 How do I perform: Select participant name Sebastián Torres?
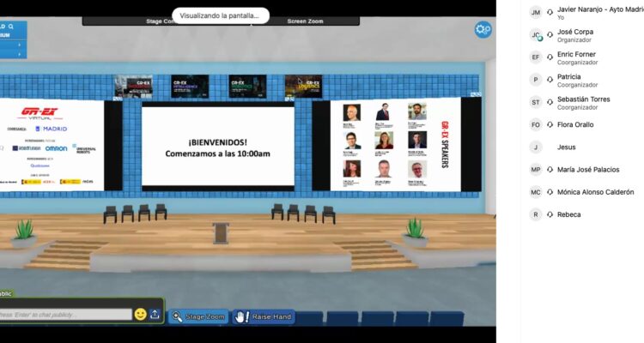click(584, 99)
